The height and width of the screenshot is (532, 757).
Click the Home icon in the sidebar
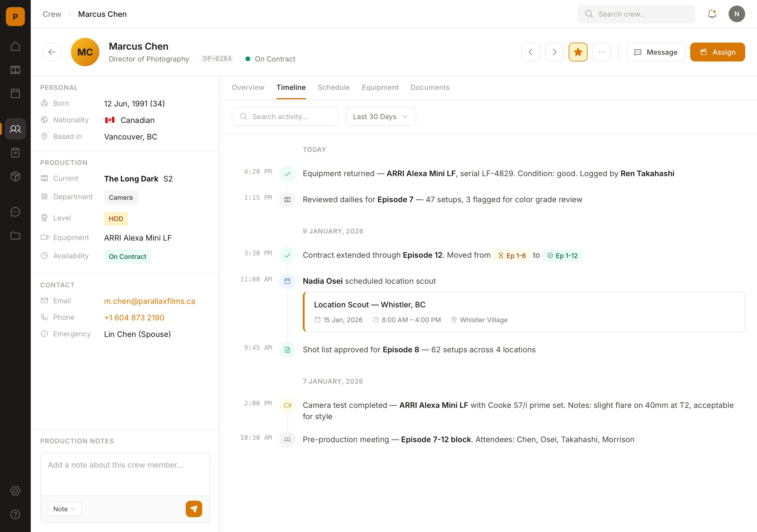pyautogui.click(x=15, y=46)
